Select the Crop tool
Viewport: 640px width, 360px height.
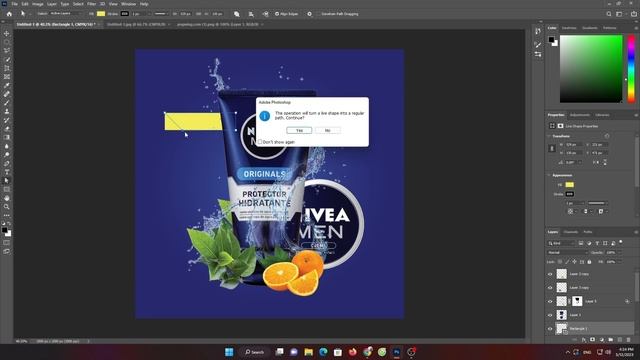[x=7, y=68]
